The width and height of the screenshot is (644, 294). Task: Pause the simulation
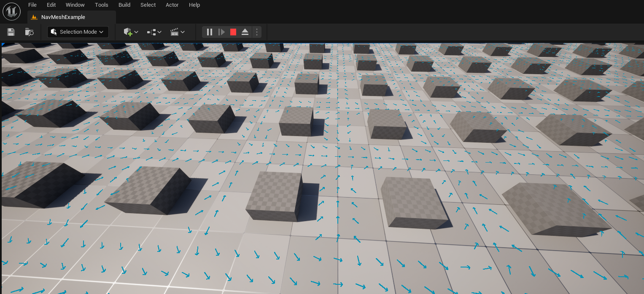tap(210, 32)
